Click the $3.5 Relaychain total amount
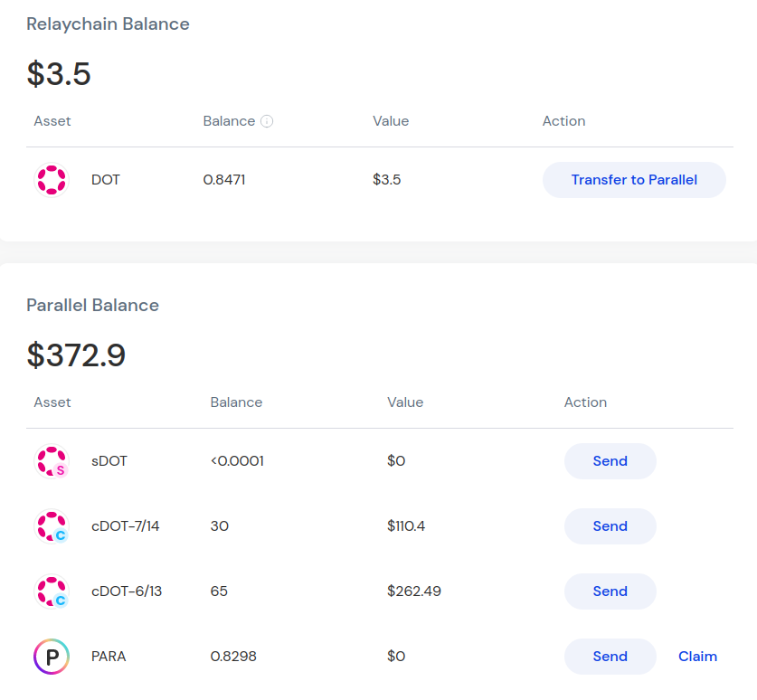The width and height of the screenshot is (757, 700). [59, 73]
